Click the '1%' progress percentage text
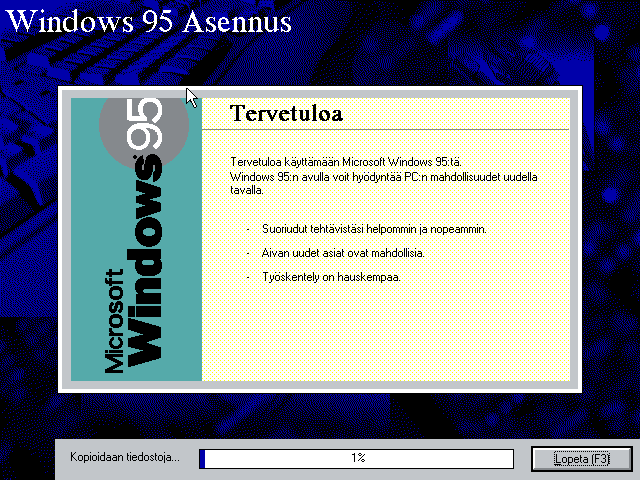The height and width of the screenshot is (480, 640). click(x=358, y=458)
